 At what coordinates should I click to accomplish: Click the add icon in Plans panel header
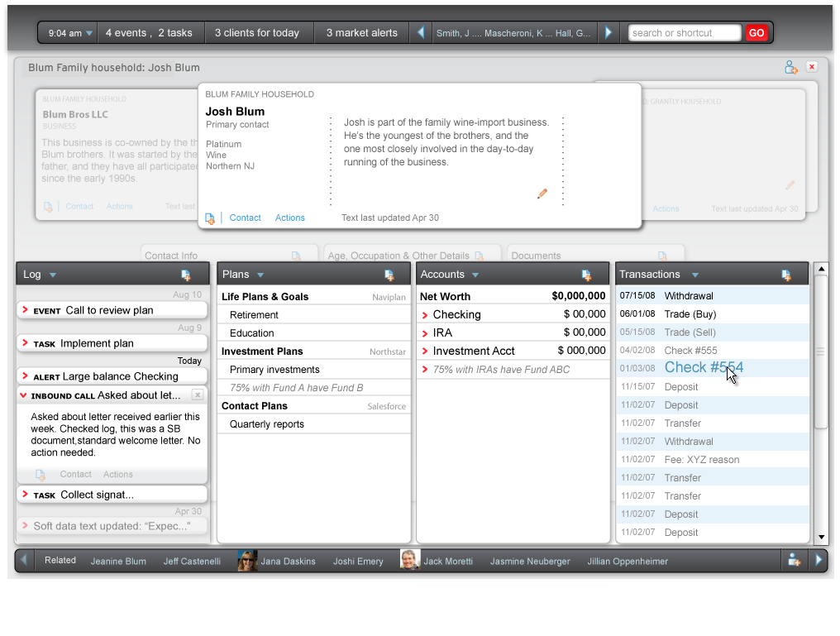pyautogui.click(x=389, y=275)
